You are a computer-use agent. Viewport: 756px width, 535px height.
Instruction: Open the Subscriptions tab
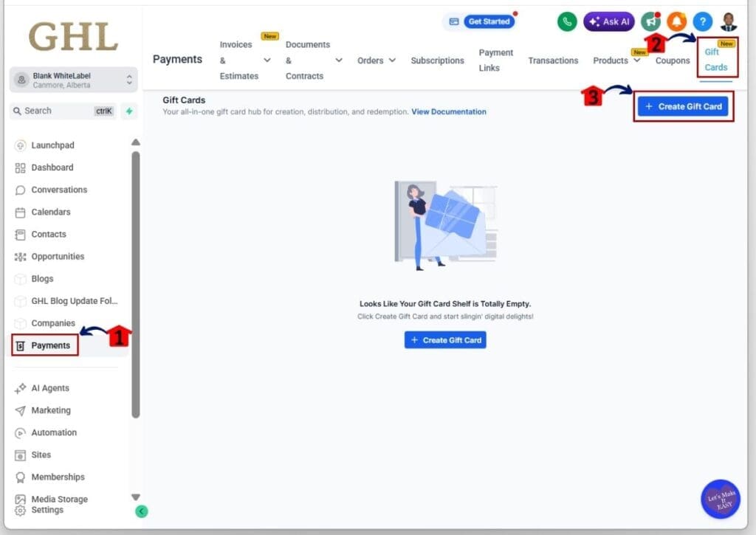pos(437,61)
